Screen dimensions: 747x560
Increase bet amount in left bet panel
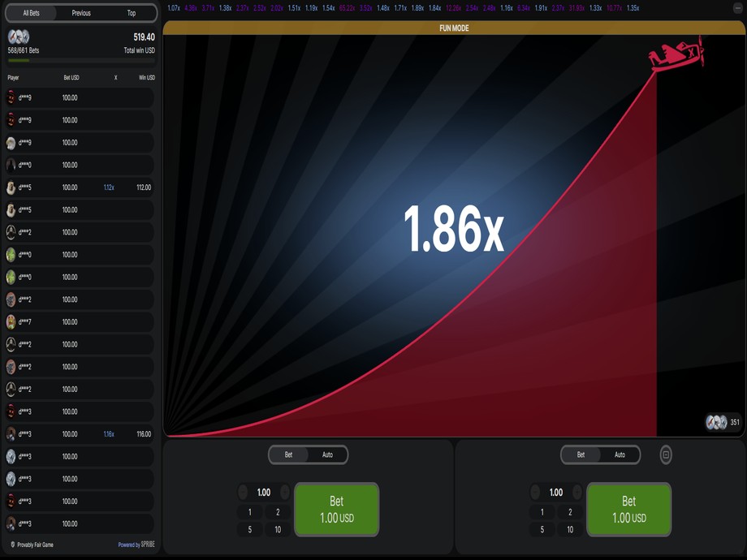click(x=284, y=493)
